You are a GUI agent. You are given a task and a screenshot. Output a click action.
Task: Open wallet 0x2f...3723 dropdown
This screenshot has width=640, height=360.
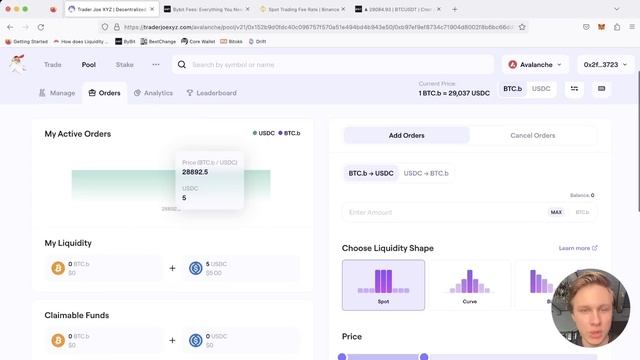(x=605, y=64)
